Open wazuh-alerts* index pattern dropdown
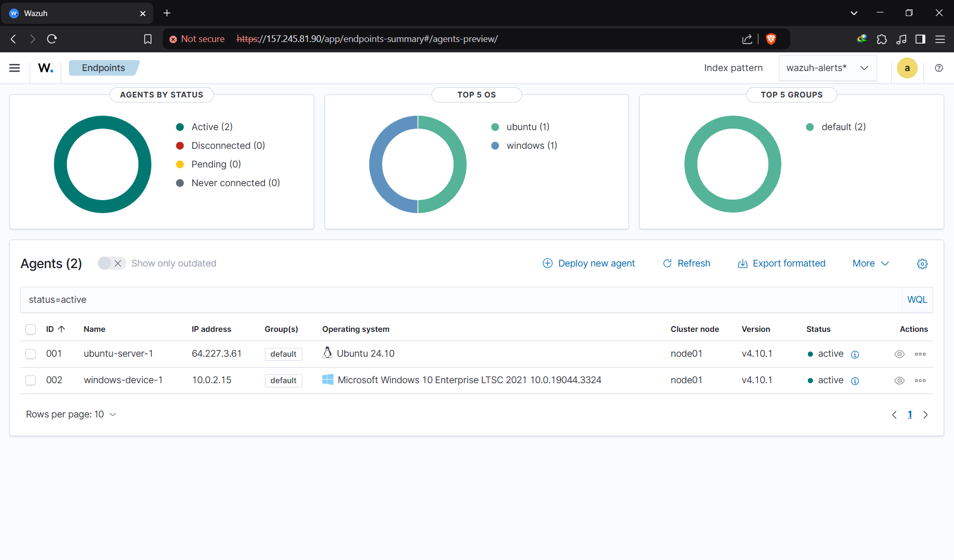 pos(827,68)
